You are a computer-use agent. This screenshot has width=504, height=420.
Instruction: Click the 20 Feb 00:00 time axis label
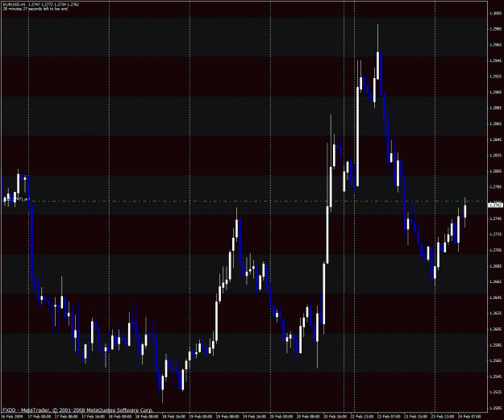(281, 417)
